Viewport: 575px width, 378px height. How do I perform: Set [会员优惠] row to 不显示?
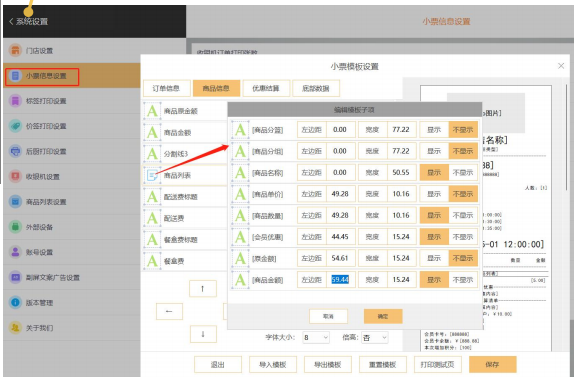pos(463,236)
